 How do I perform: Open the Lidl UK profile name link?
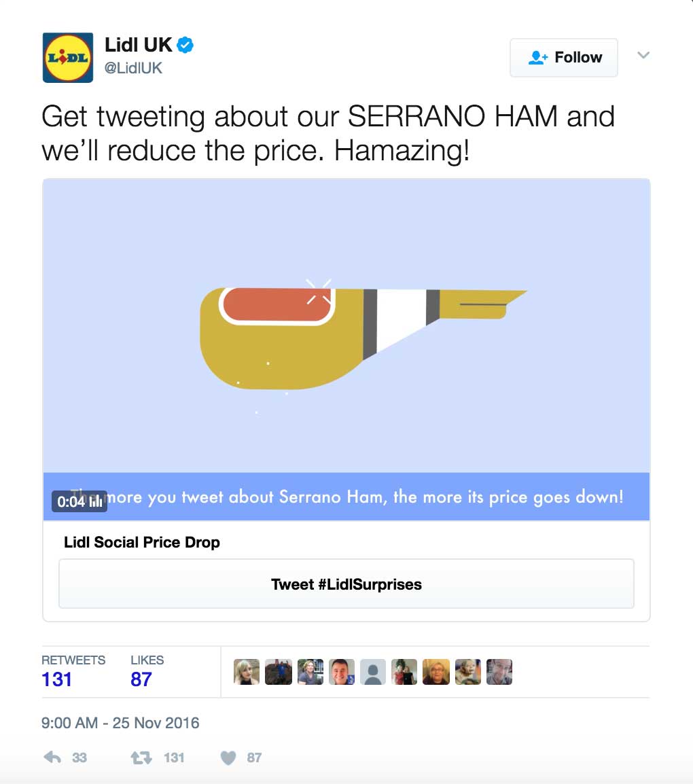[139, 46]
